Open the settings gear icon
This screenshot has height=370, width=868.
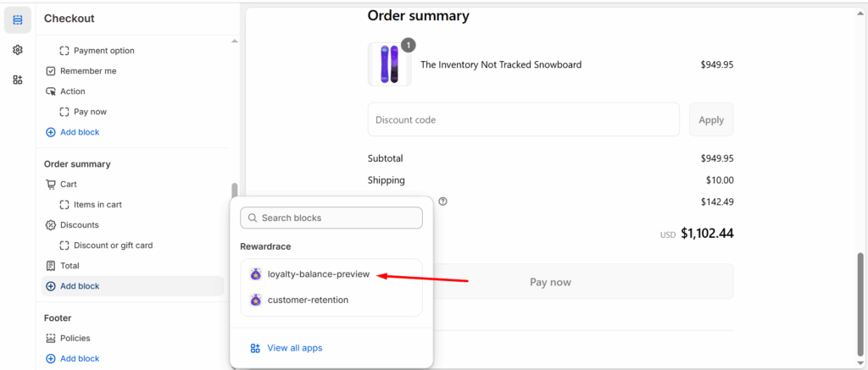[x=18, y=50]
